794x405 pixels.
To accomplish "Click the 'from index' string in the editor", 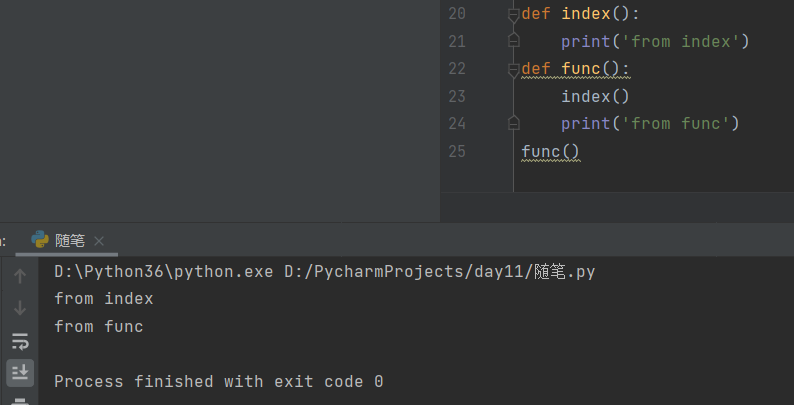I will click(684, 41).
